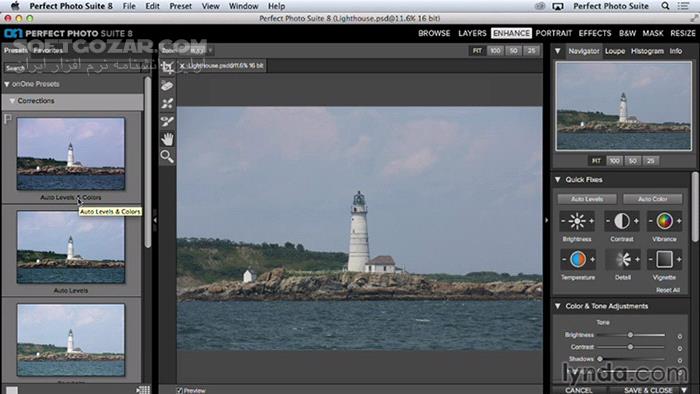Click the Brightness sun icon
Screen dimensions: 700x394
point(577,221)
